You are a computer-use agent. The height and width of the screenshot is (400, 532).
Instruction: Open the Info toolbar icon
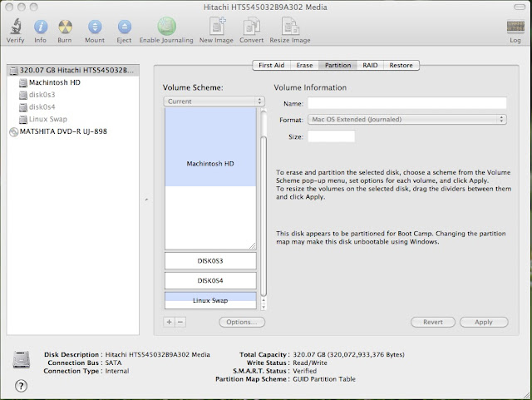41,27
